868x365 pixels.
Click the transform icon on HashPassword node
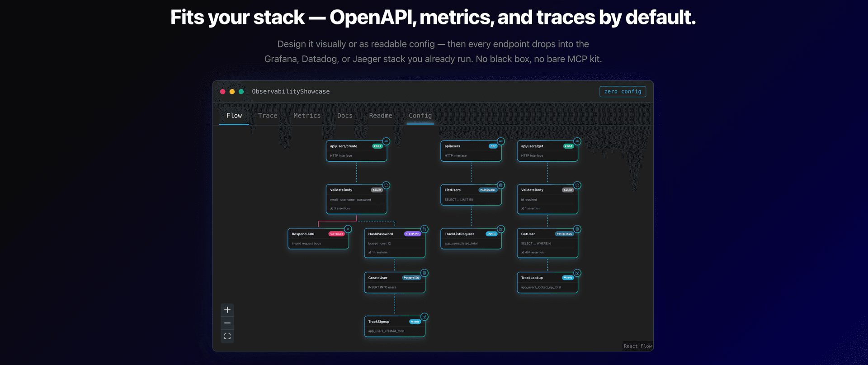[x=425, y=229]
